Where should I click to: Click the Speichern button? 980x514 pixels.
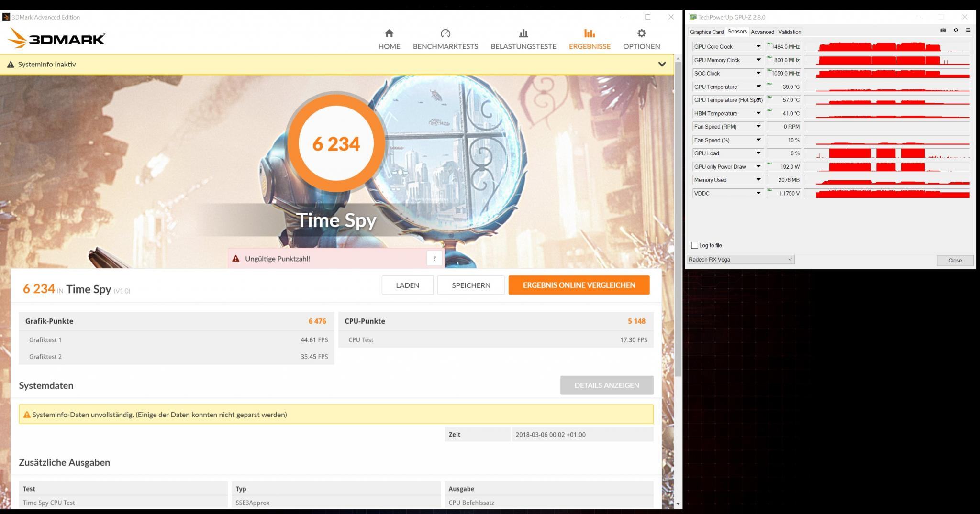pyautogui.click(x=471, y=285)
